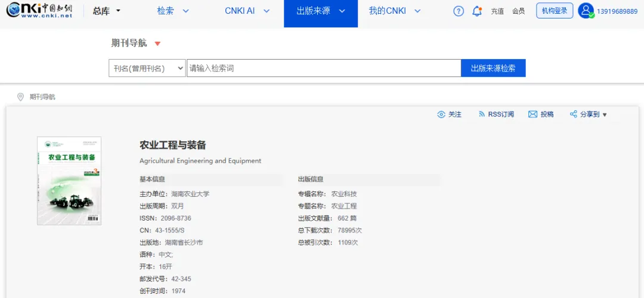Click the 出版信息 section header
644x298 pixels.
(x=311, y=179)
